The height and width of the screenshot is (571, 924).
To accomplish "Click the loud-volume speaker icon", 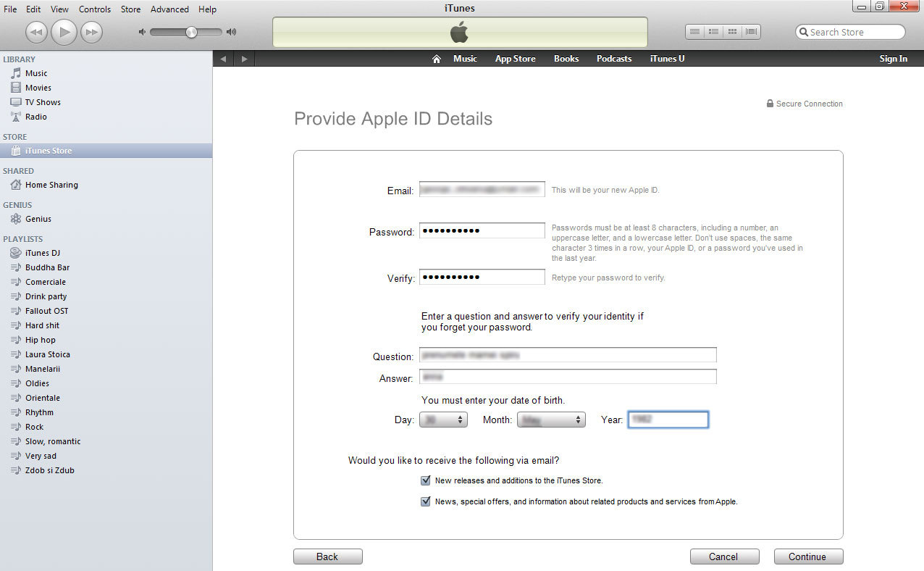I will pos(232,32).
